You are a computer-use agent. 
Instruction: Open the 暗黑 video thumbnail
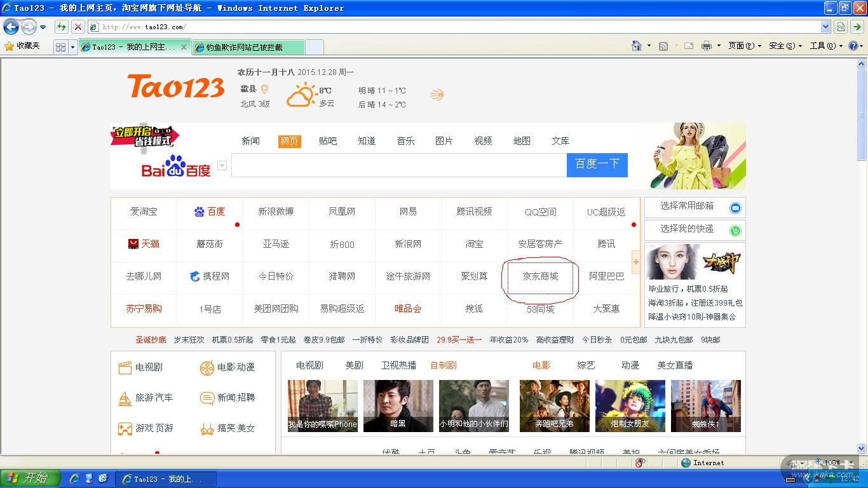pos(398,406)
